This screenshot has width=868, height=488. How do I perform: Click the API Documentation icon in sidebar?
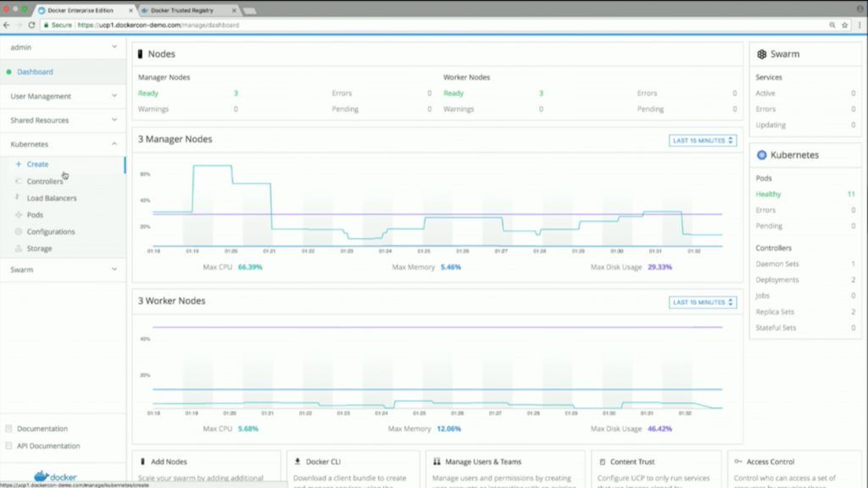(x=8, y=446)
